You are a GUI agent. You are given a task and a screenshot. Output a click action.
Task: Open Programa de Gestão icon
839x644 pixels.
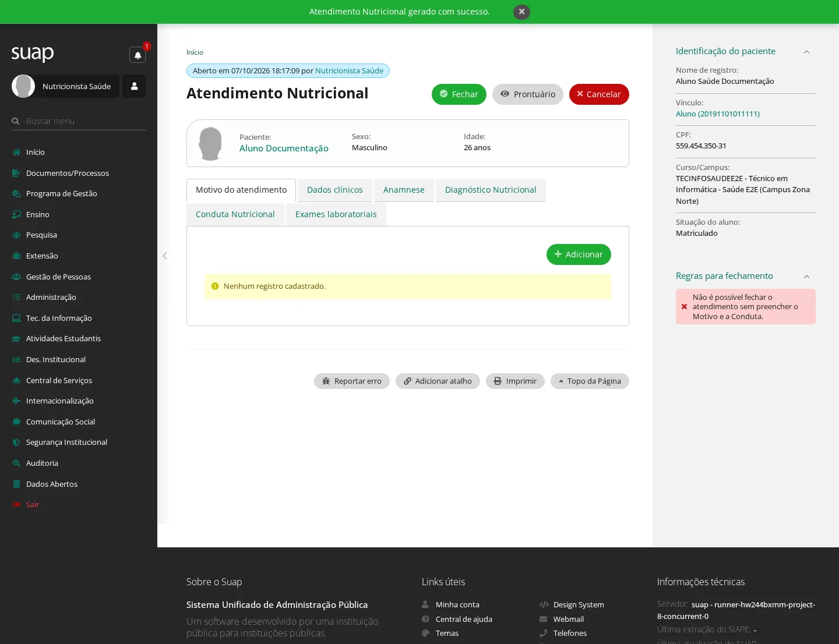(x=16, y=194)
